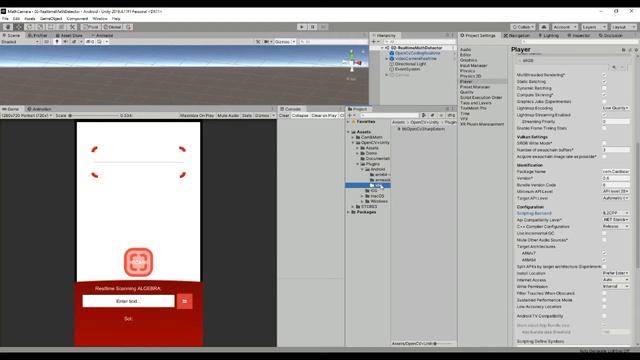Open the GameObject menu
Screen dimensions: 640x360
(x=51, y=19)
